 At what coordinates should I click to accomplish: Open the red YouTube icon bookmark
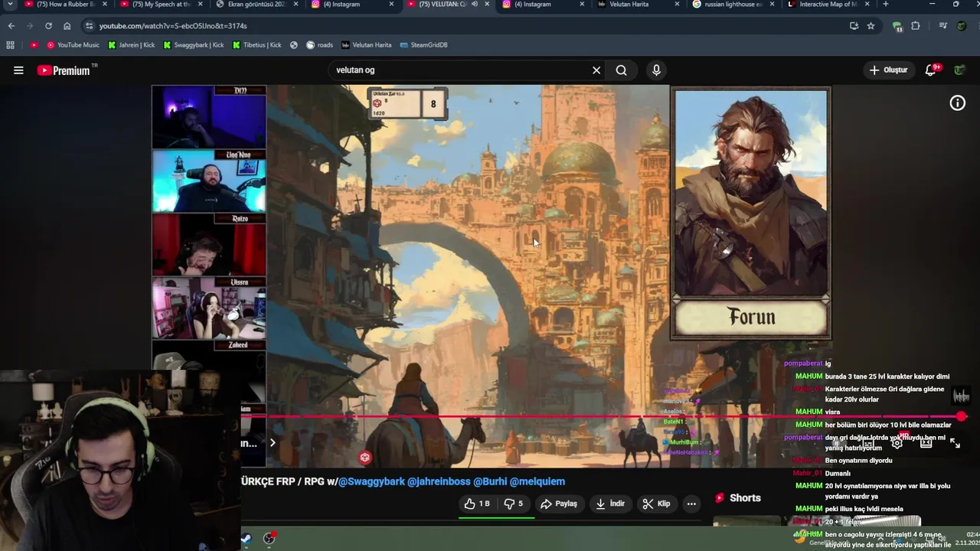click(34, 45)
